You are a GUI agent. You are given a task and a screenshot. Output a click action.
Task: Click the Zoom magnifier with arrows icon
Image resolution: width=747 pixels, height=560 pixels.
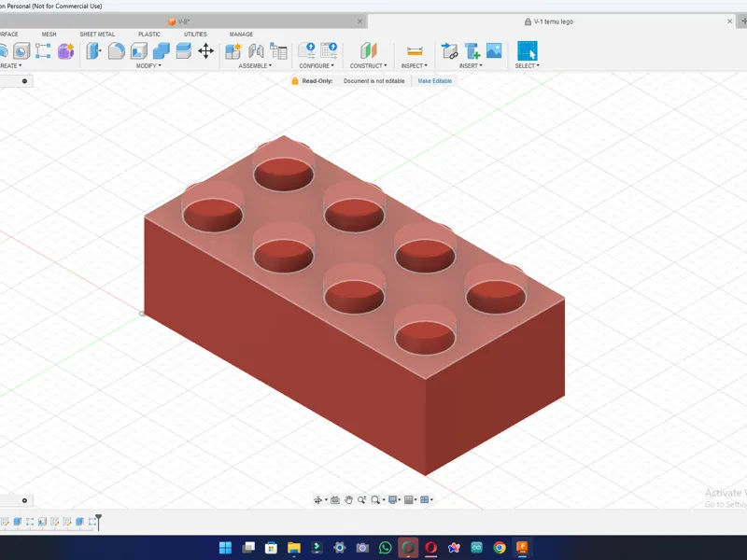click(x=362, y=499)
